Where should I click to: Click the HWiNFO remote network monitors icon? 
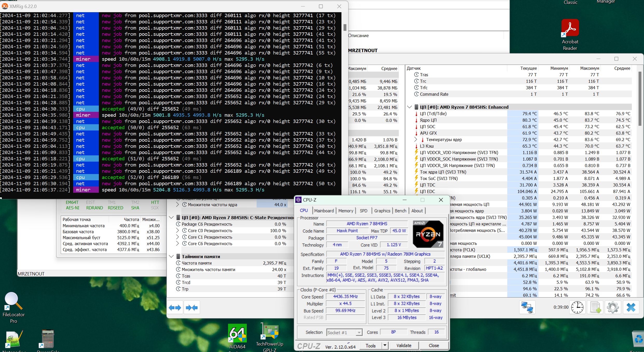(527, 308)
